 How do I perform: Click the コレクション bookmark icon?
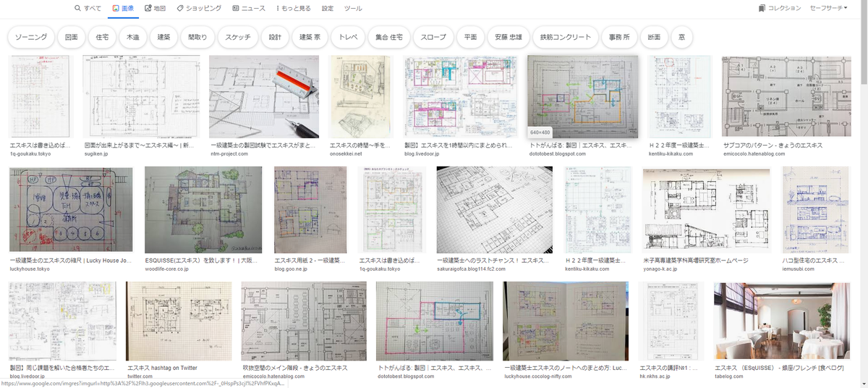tap(762, 8)
